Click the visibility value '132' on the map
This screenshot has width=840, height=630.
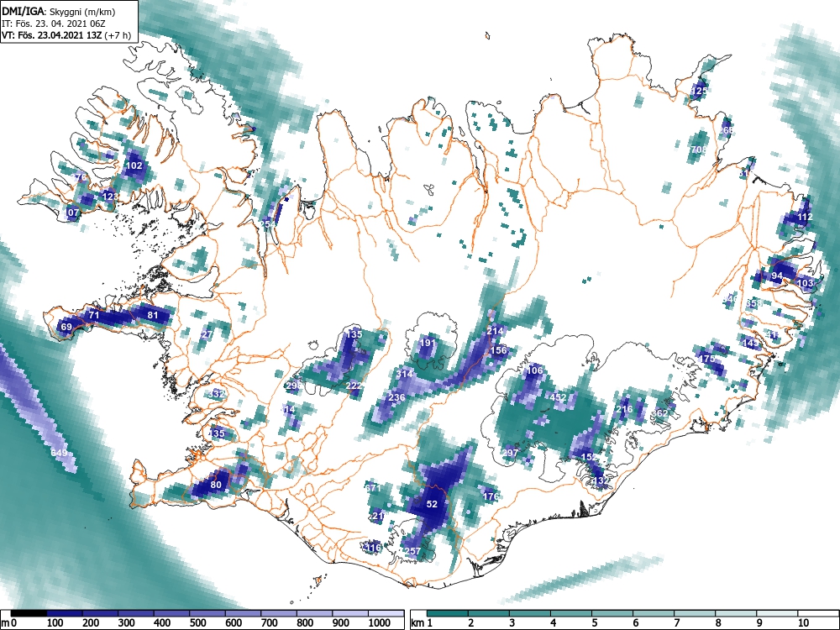[x=601, y=480]
